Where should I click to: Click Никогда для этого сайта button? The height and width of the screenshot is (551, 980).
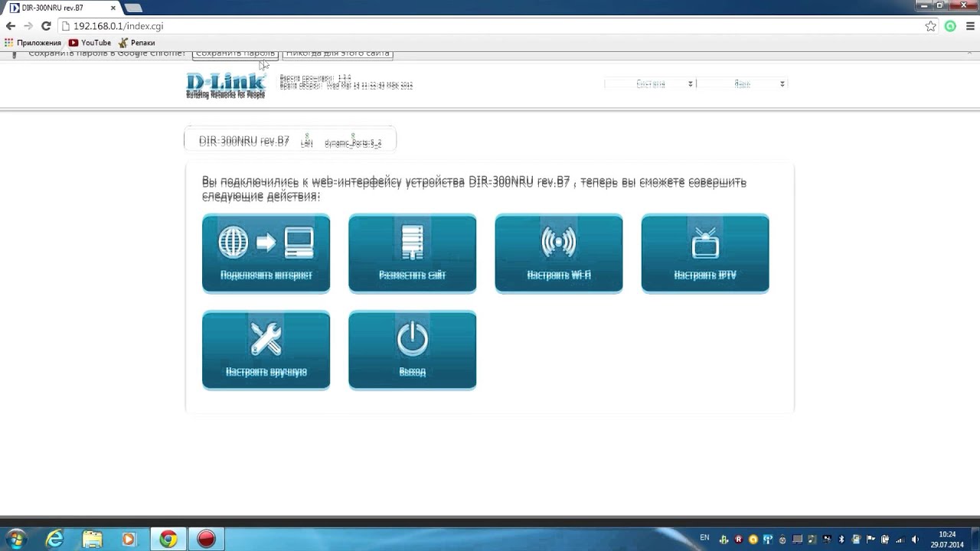(x=338, y=54)
